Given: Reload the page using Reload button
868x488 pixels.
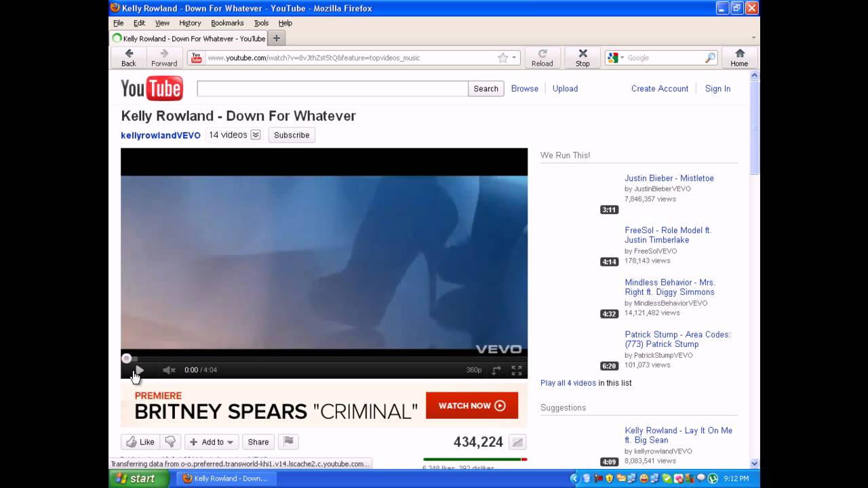Looking at the screenshot, I should coord(542,58).
